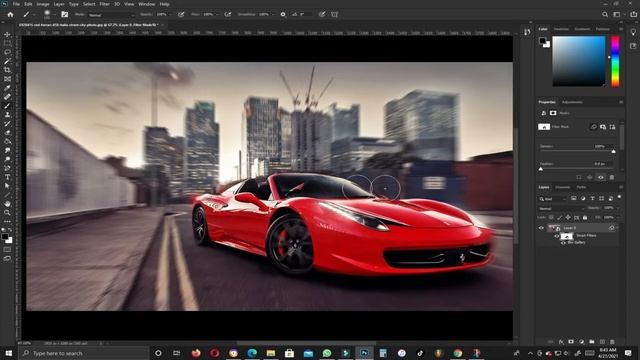The image size is (640, 360).
Task: Open the Filter menu
Action: point(104,4)
